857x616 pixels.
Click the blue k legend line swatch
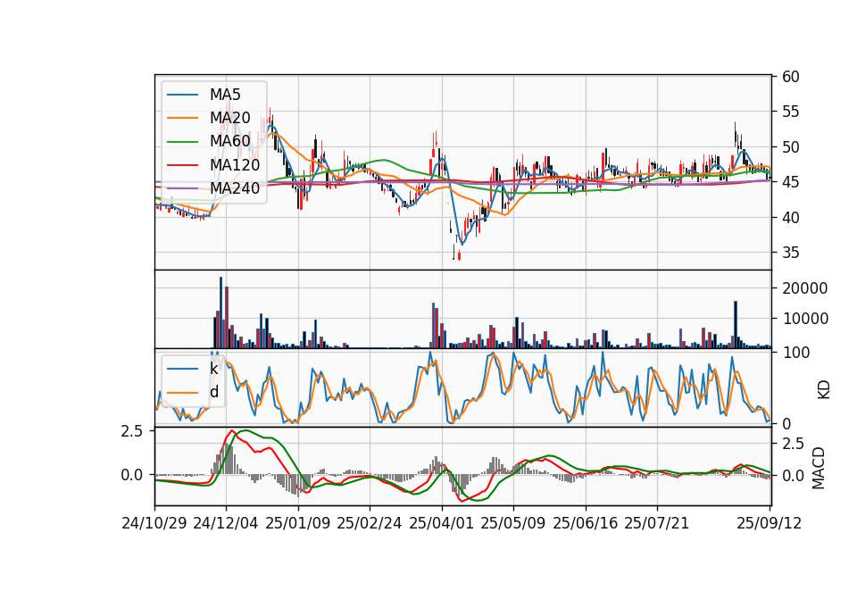(x=182, y=369)
